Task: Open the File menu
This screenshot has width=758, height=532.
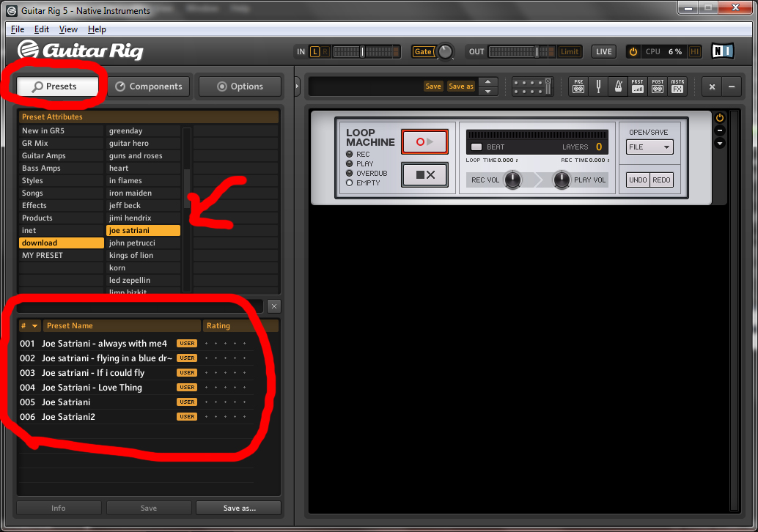Action: (x=18, y=29)
